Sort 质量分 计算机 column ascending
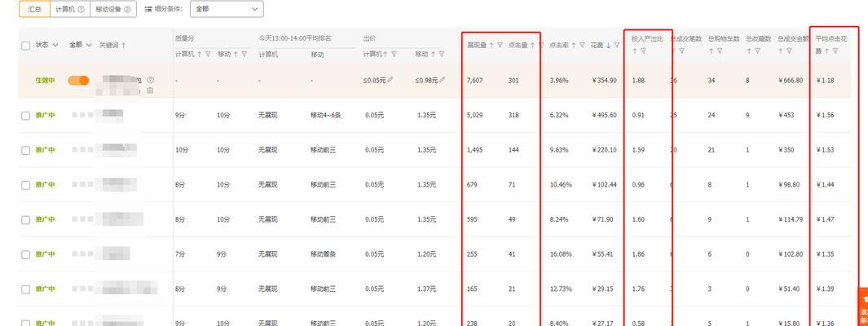This screenshot has width=868, height=326. (x=200, y=55)
